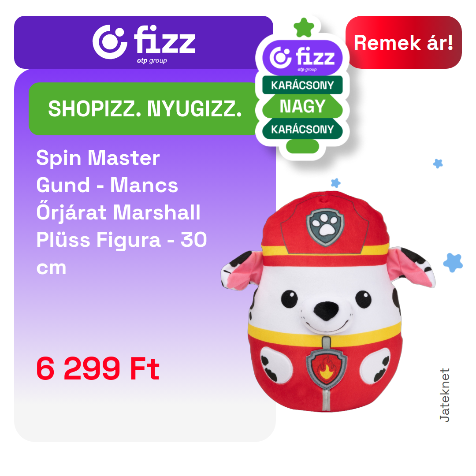Image resolution: width=476 pixels, height=476 pixels.
Task: Open the Spin Master Gund product title
Action: 122,212
